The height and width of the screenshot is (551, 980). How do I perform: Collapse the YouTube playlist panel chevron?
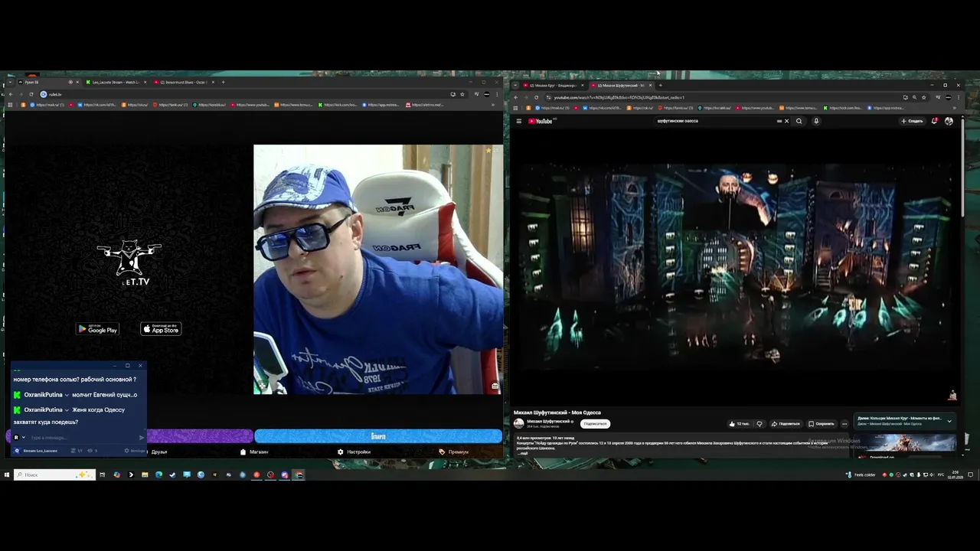click(x=949, y=421)
